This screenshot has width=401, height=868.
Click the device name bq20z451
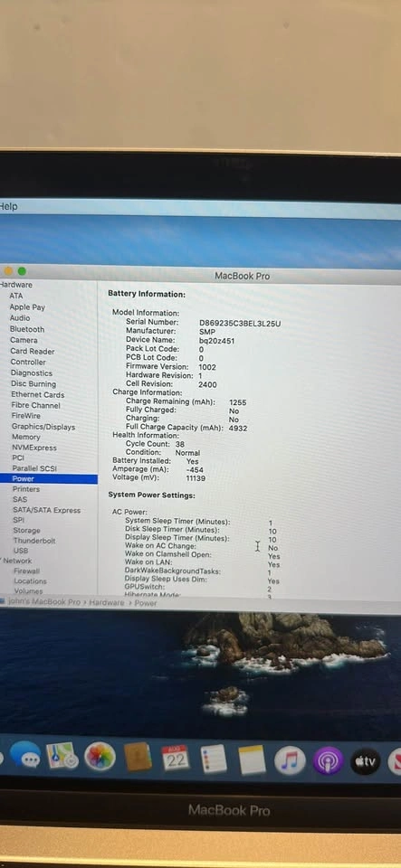(x=216, y=341)
